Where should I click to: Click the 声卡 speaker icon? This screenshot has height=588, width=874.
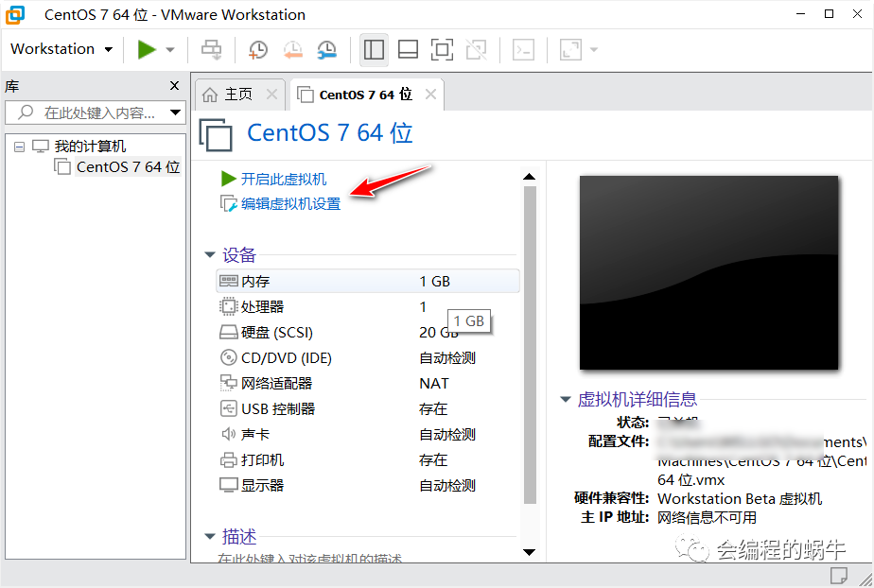(228, 434)
